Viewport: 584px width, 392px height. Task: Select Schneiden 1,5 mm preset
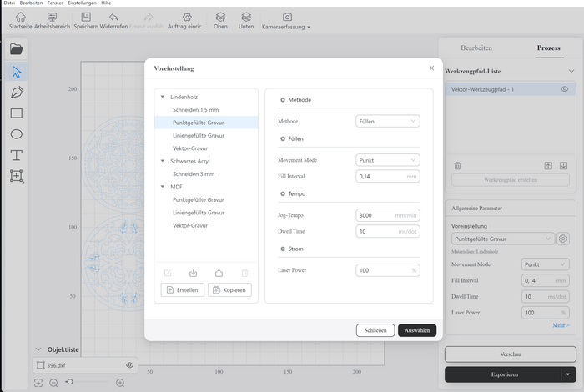coord(206,110)
